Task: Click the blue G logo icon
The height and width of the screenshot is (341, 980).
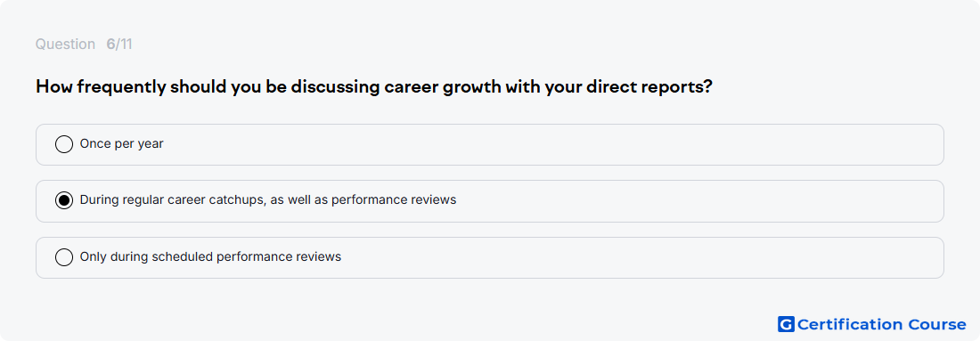Action: [x=786, y=324]
